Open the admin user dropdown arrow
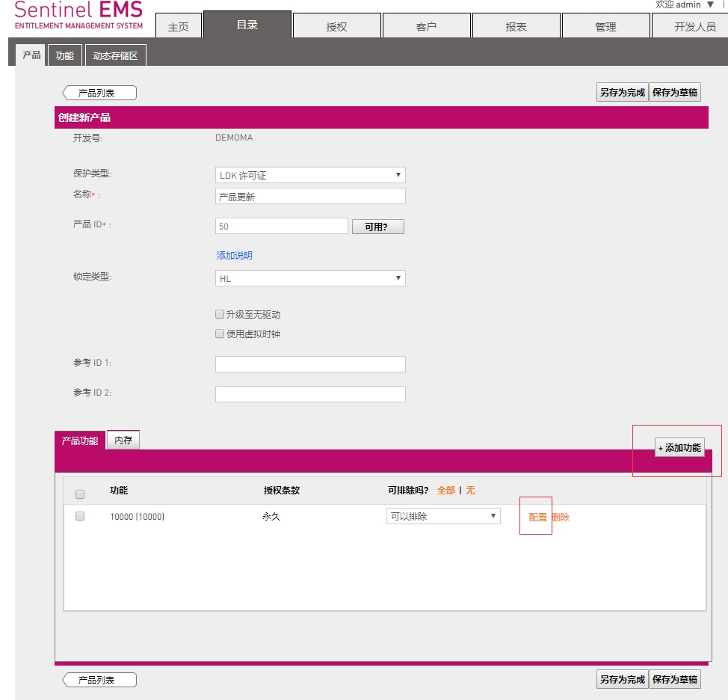Viewport: 728px width, 700px height. (x=710, y=4)
